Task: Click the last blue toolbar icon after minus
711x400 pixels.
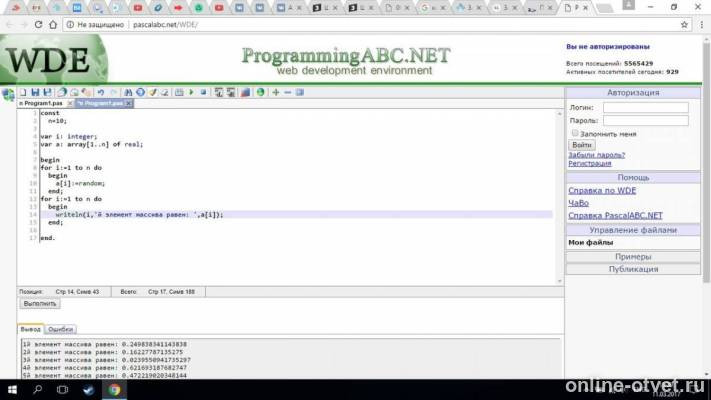Action: 300,93
